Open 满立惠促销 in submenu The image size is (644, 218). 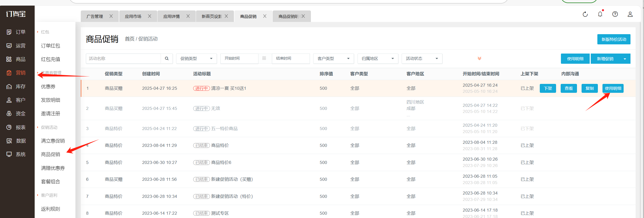[53, 141]
